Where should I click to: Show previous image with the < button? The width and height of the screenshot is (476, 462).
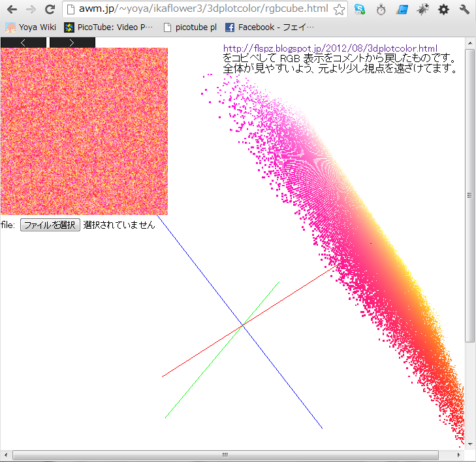coord(24,42)
